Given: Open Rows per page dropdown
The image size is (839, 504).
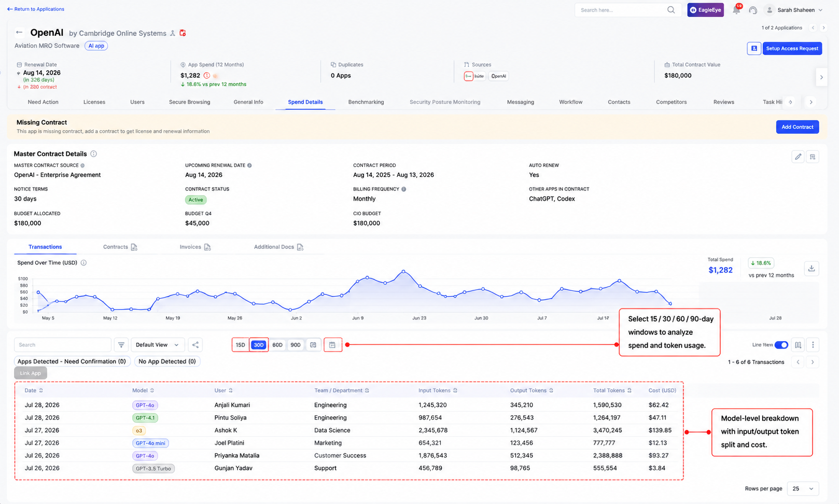Looking at the screenshot, I should [803, 488].
